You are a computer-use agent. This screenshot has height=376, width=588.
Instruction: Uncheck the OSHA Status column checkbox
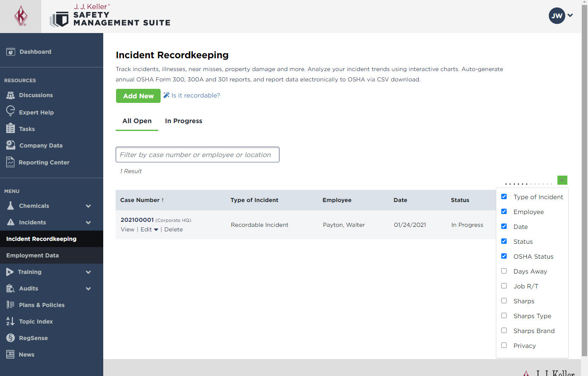[x=504, y=256]
